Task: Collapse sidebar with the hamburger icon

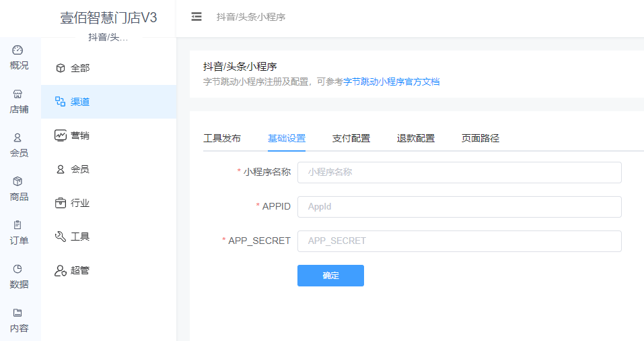Action: coord(196,16)
